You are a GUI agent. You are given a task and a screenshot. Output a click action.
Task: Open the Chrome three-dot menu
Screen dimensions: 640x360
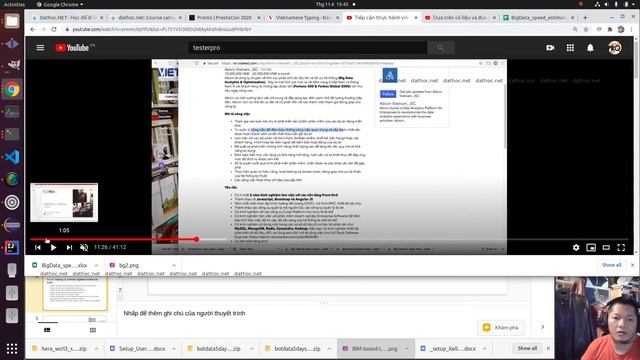tap(631, 29)
